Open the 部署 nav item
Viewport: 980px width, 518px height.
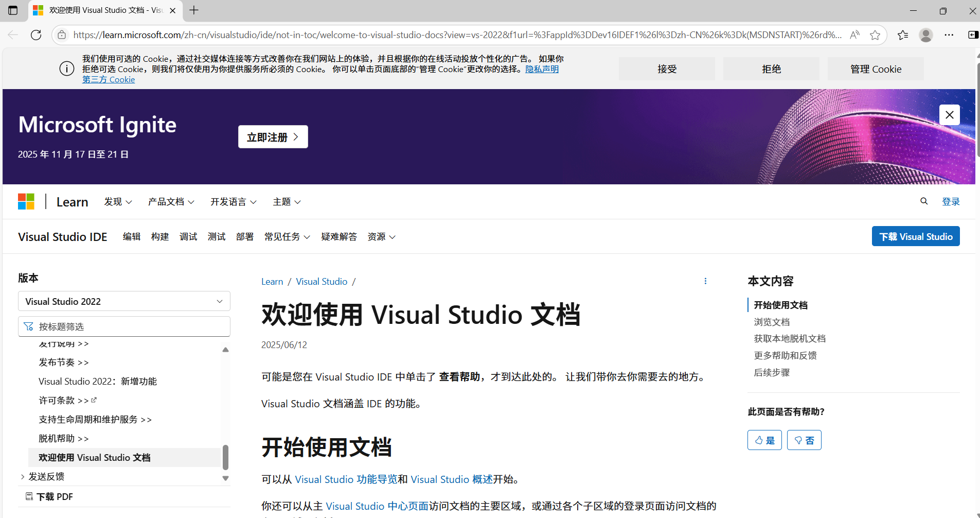point(245,237)
